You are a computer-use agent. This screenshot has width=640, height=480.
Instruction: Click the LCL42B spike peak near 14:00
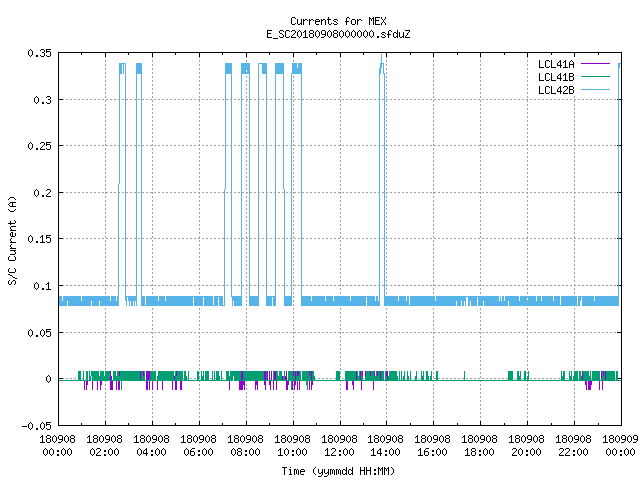click(382, 56)
